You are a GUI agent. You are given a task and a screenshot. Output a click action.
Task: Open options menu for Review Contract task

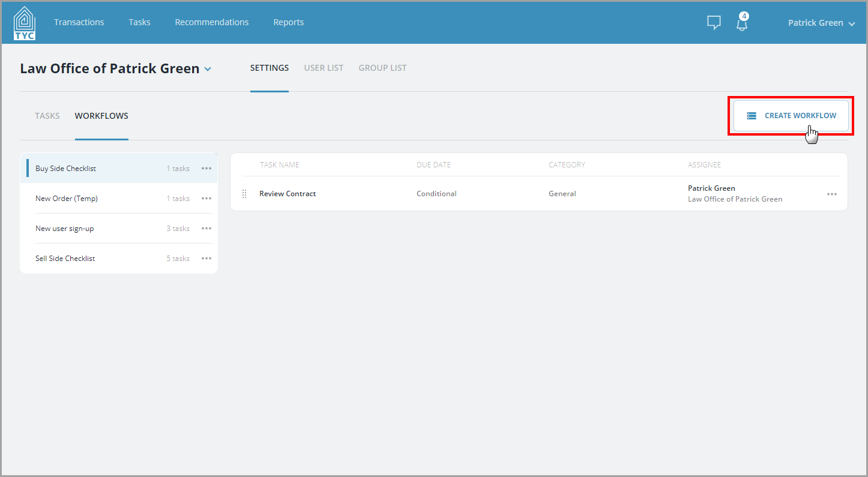(x=832, y=194)
